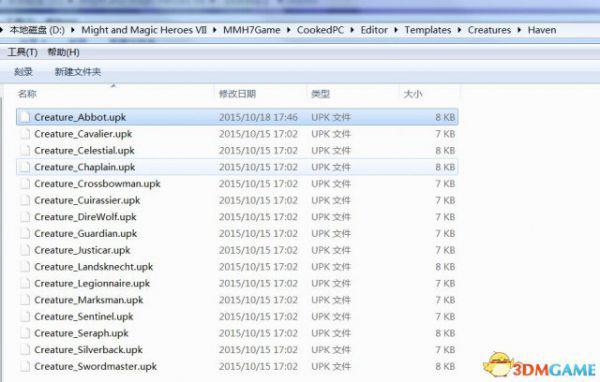Sort the list by the 修改日期 column

coord(237,94)
